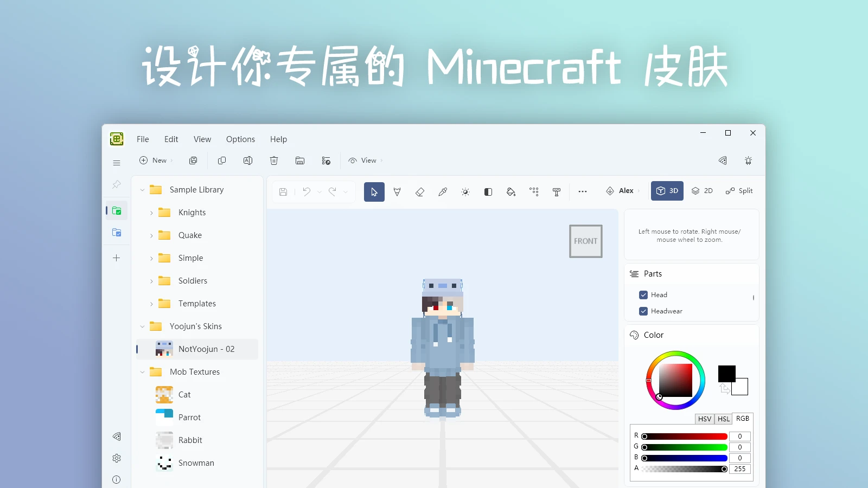
Task: Switch color mode to HSL
Action: click(723, 419)
